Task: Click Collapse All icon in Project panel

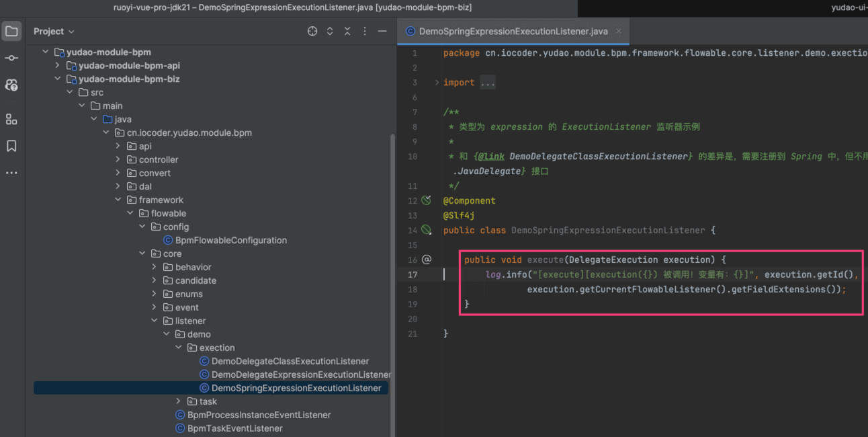Action: pyautogui.click(x=347, y=32)
